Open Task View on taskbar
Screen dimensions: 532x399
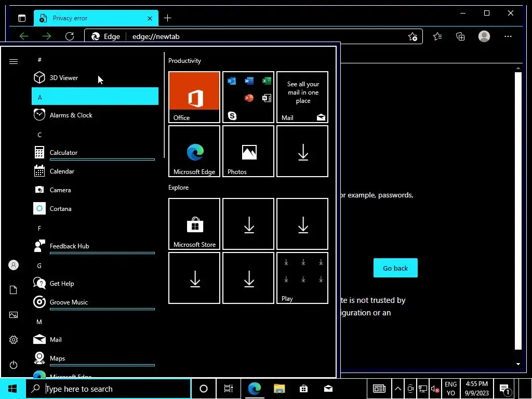tap(229, 389)
